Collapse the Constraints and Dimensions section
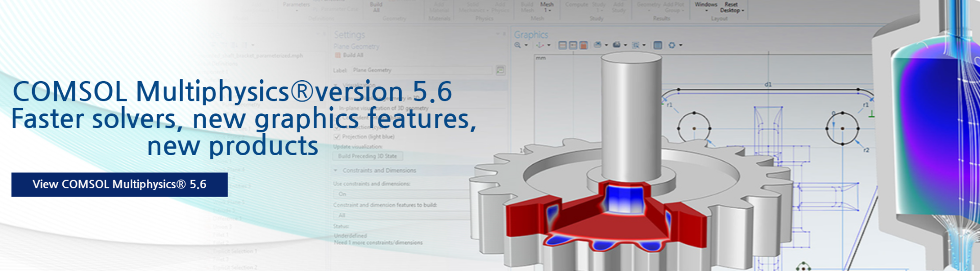The width and height of the screenshot is (980, 271). [x=336, y=170]
